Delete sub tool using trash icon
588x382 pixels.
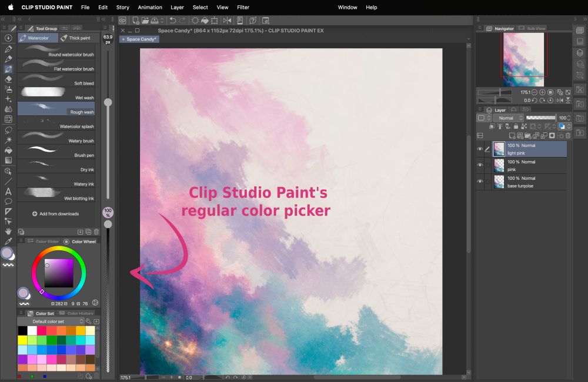click(96, 232)
